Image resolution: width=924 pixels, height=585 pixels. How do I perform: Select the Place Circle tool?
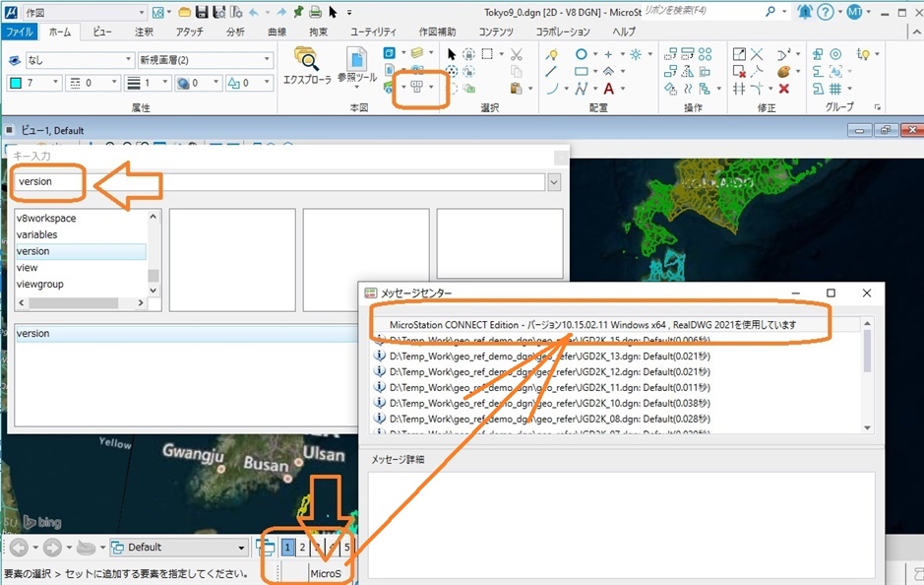coord(581,54)
